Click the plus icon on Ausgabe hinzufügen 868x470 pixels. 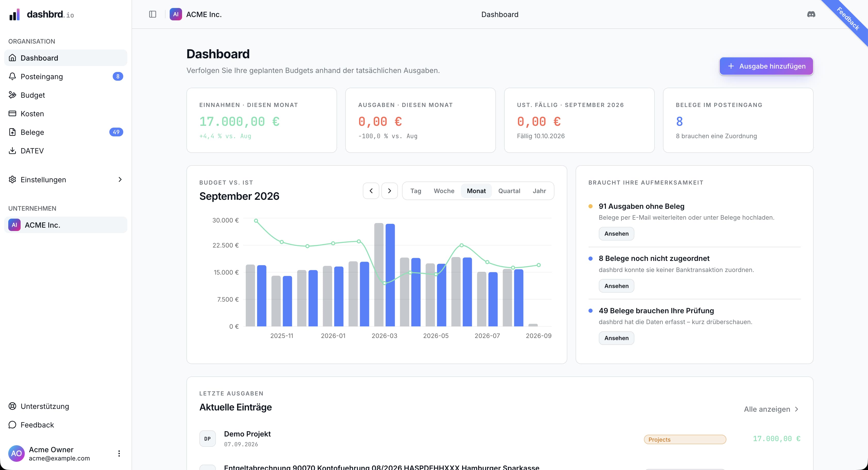[731, 66]
